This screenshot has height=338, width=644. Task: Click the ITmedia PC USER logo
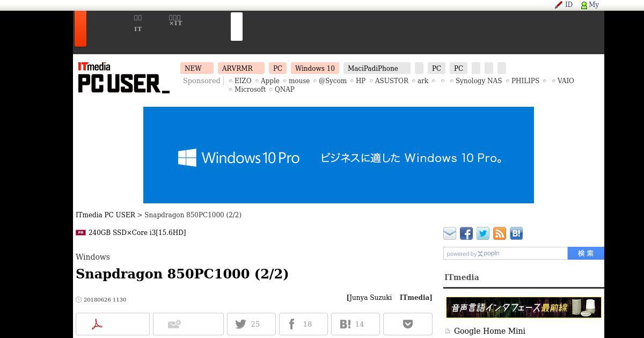tap(124, 78)
